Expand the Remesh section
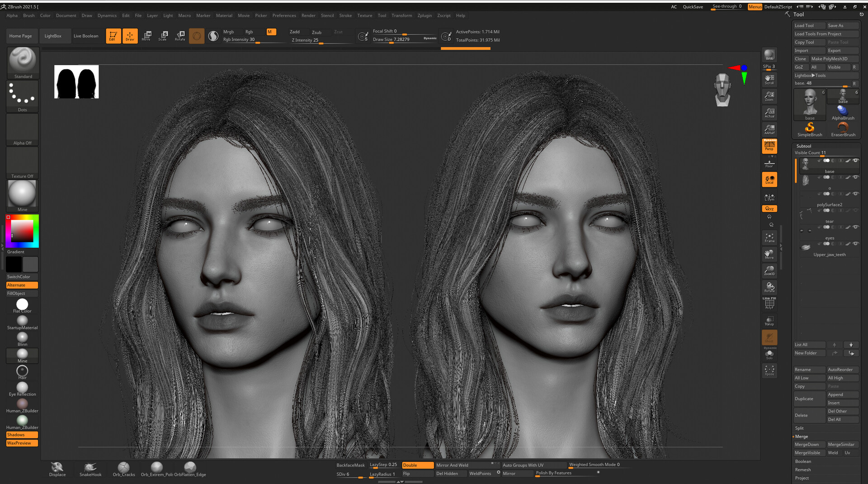Screen dimensions: 868x484 tap(803, 470)
